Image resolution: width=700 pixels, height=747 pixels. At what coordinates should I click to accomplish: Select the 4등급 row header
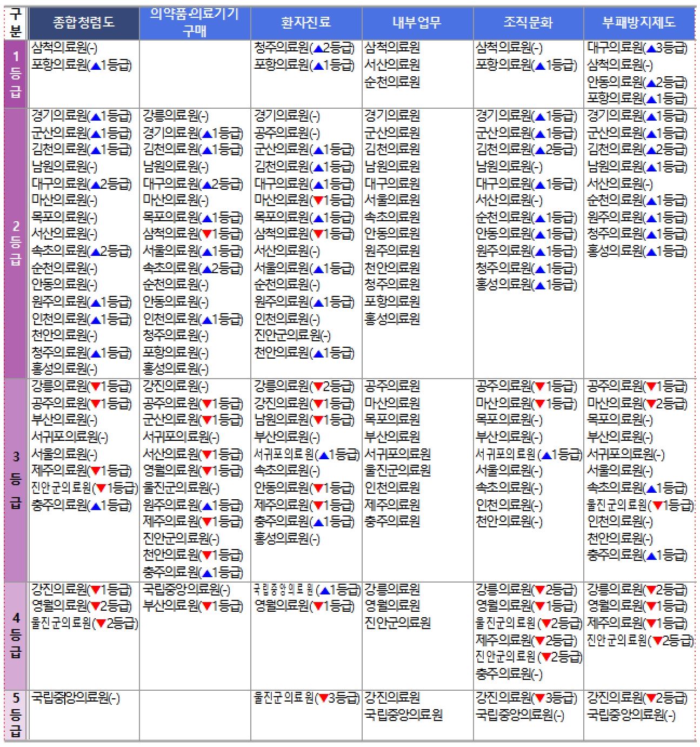tap(16, 636)
